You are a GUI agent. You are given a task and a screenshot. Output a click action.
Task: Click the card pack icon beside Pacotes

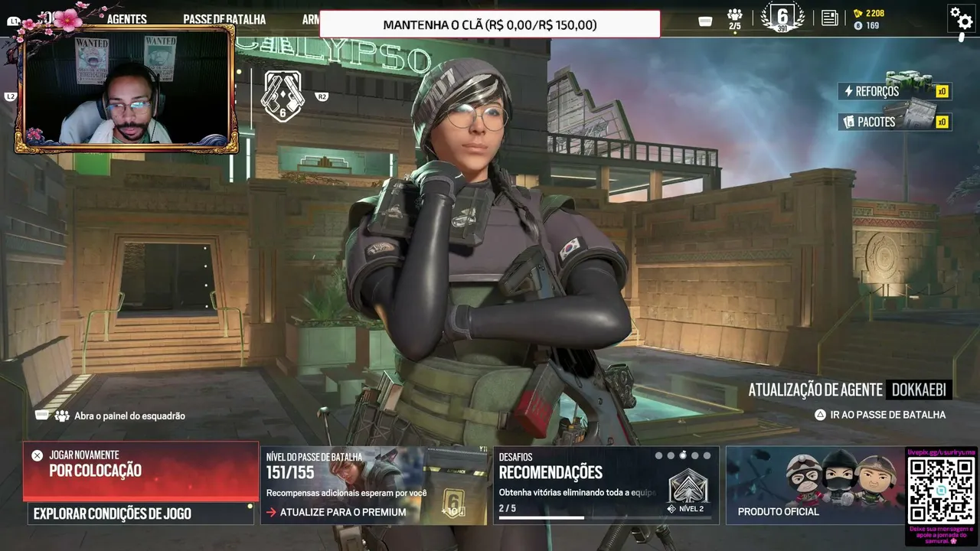pyautogui.click(x=848, y=122)
